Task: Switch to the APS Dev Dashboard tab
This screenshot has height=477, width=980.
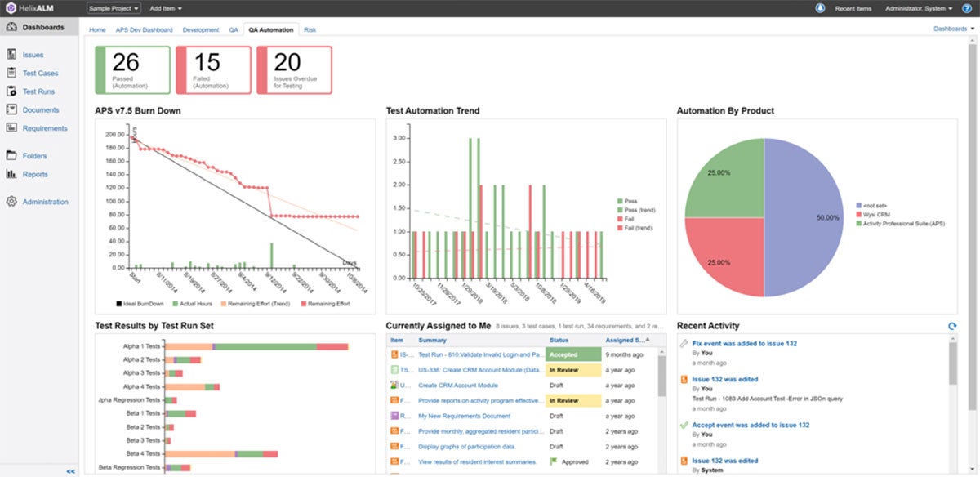Action: coord(144,29)
